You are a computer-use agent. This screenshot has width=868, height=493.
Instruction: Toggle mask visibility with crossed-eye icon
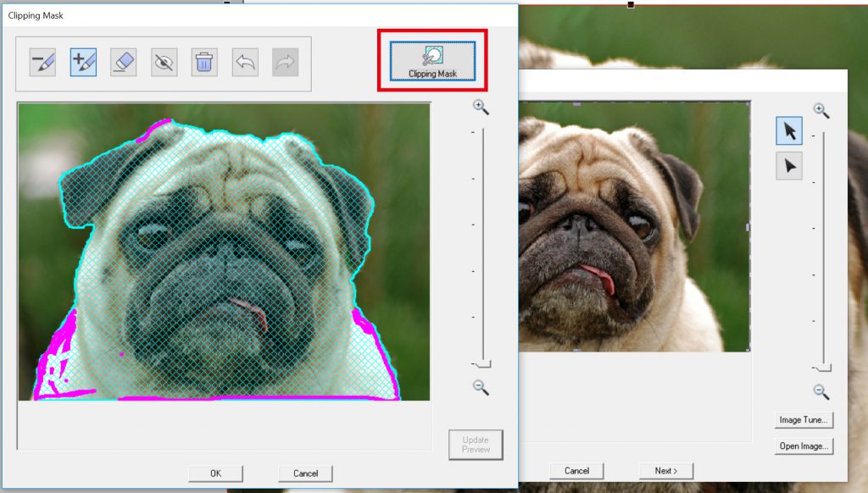click(x=164, y=63)
